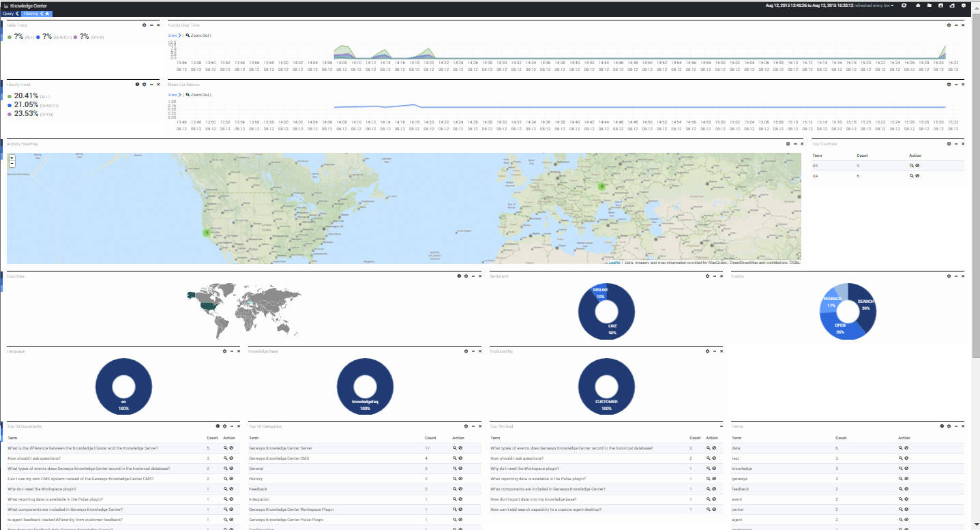Click the share dashboard icon
Image resolution: width=980 pixels, height=530 pixels.
[x=952, y=5]
